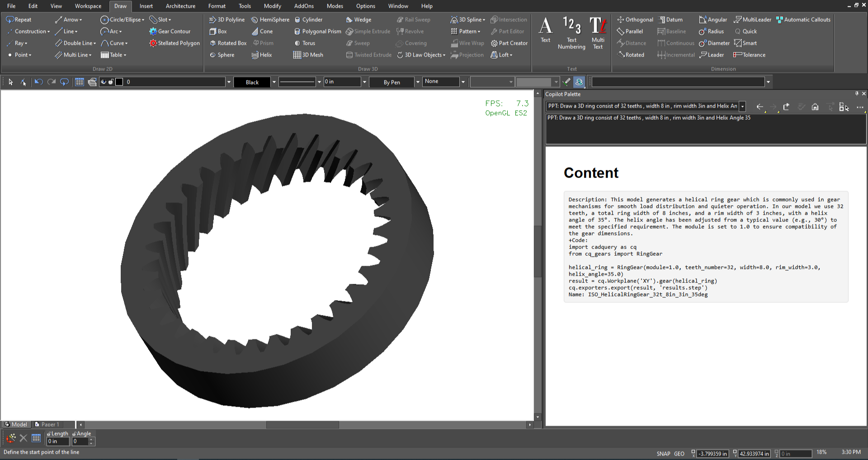Image resolution: width=868 pixels, height=460 pixels.
Task: Click the Undo arrow in toolbar
Action: pos(38,82)
